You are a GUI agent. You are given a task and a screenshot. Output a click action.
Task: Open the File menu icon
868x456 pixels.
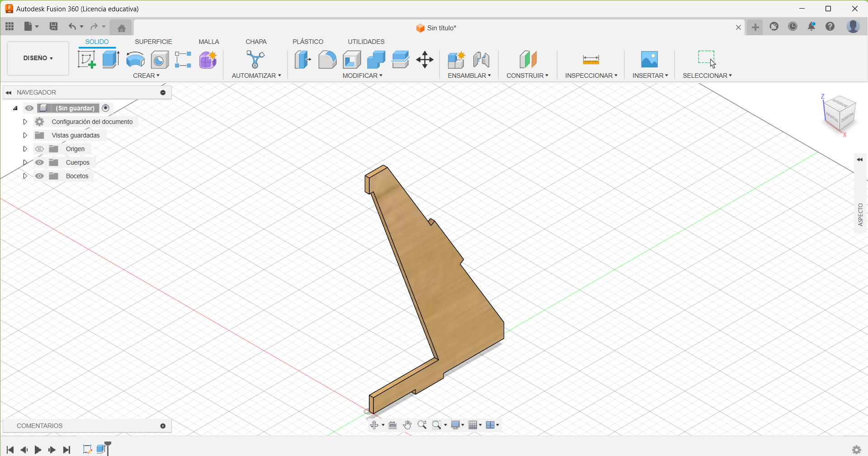[31, 27]
